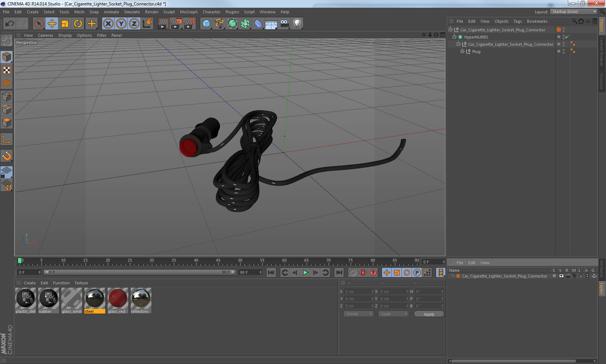The height and width of the screenshot is (364, 606).
Task: Open the World coordinate dropdown
Action: [359, 314]
